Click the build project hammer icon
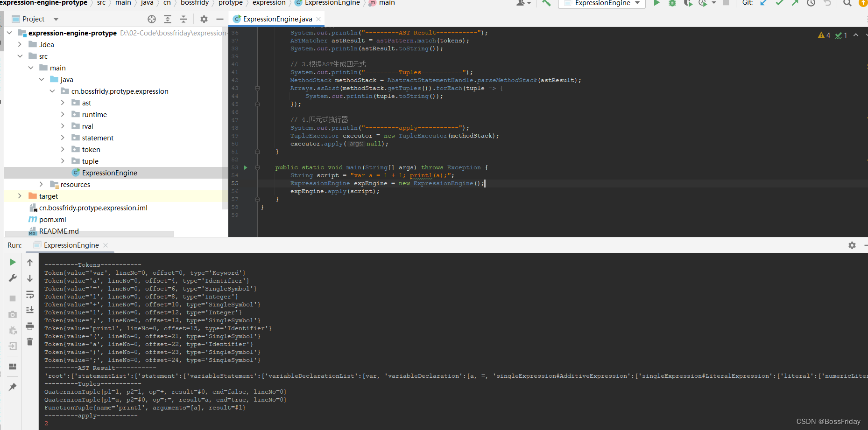 tap(546, 3)
